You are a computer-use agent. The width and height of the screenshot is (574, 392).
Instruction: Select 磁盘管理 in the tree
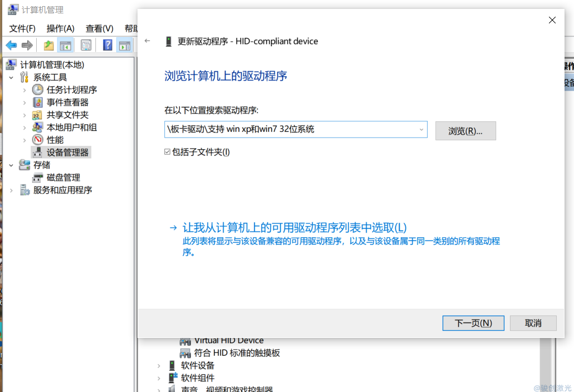[x=63, y=178]
